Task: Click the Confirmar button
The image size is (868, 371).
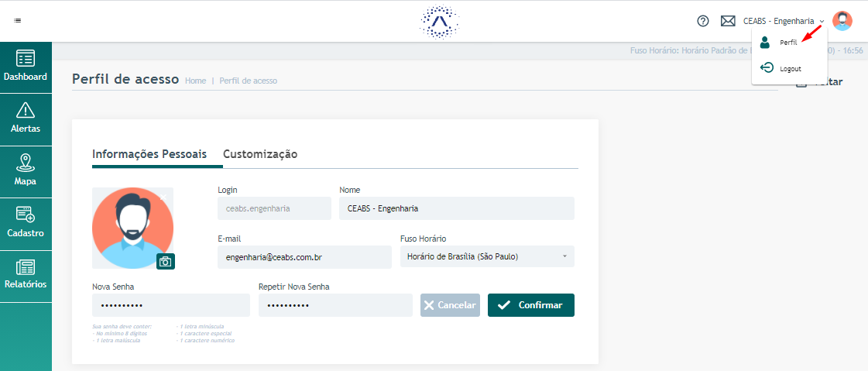Action: [x=531, y=305]
